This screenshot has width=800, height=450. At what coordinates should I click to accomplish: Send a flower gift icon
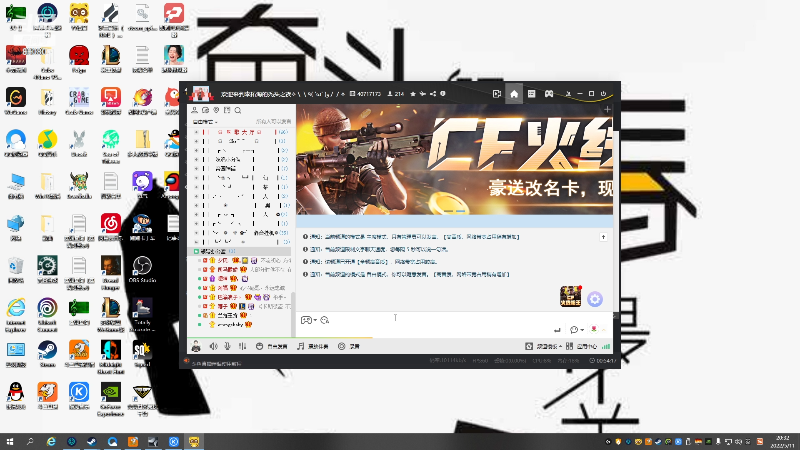(594, 329)
